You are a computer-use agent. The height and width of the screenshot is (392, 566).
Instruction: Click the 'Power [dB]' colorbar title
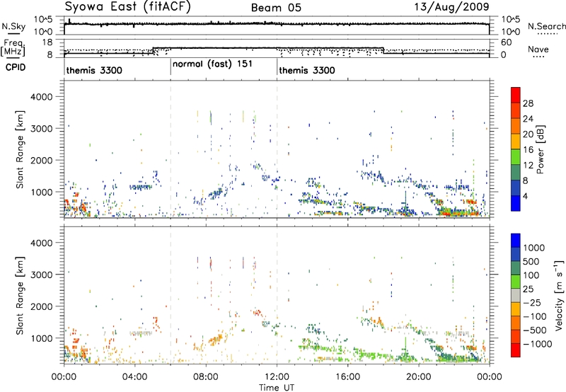coord(540,149)
